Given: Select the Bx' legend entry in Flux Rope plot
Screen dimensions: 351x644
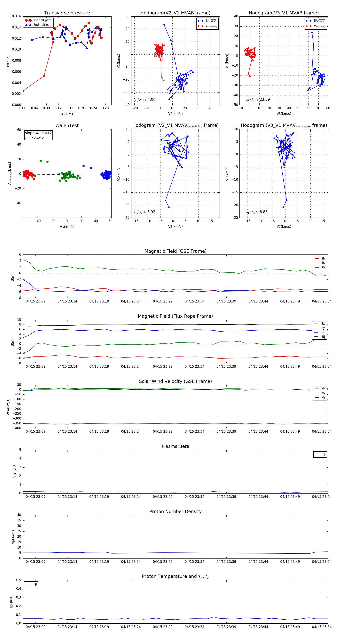Looking at the screenshot, I should click(x=320, y=324).
